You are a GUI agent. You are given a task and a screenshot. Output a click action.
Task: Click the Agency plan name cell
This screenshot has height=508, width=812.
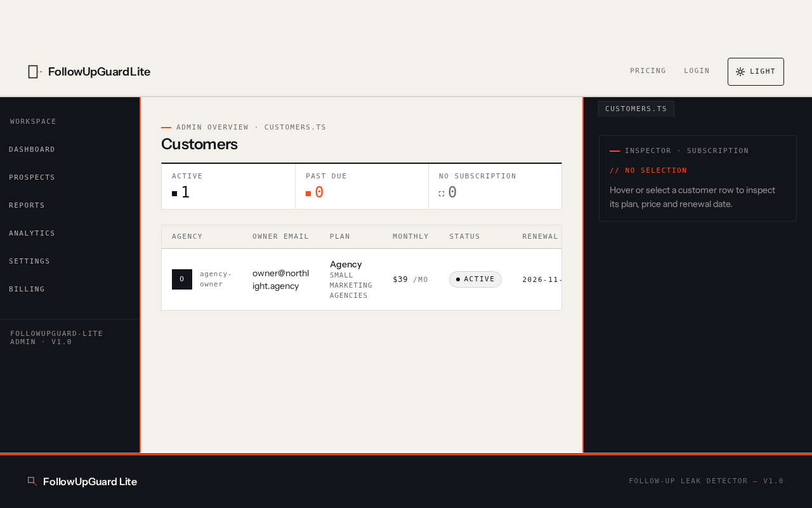point(346,264)
